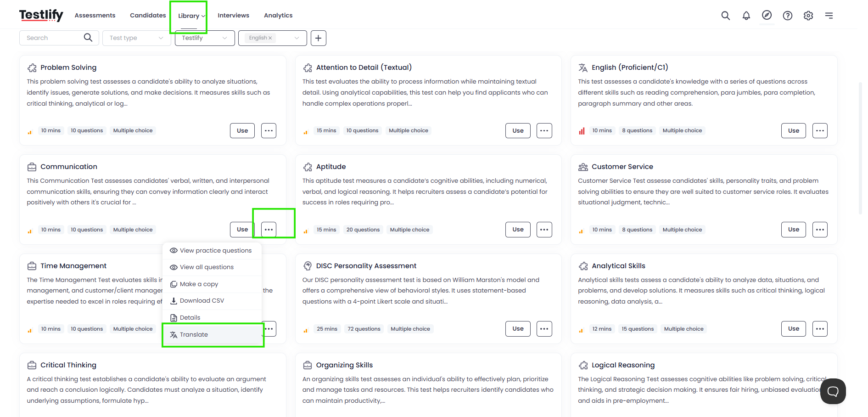
Task: Click the Search input field
Action: (x=59, y=38)
